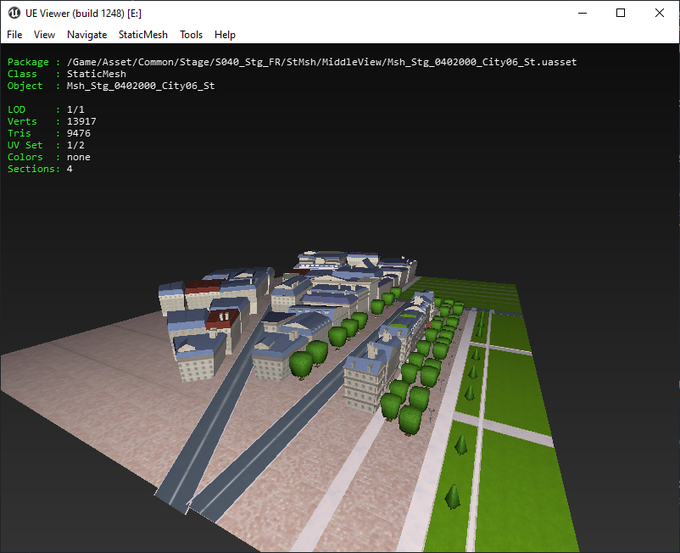Image resolution: width=680 pixels, height=553 pixels.
Task: Click the Verts 13917 readout
Action: [x=82, y=121]
